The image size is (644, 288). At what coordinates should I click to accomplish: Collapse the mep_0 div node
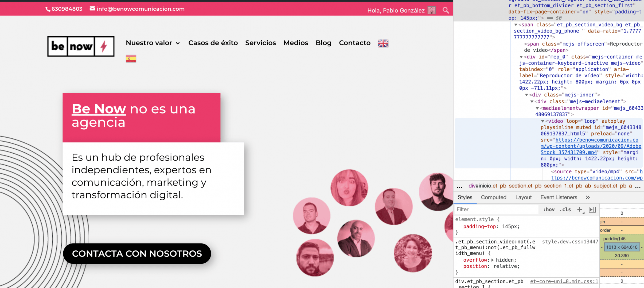(x=521, y=57)
